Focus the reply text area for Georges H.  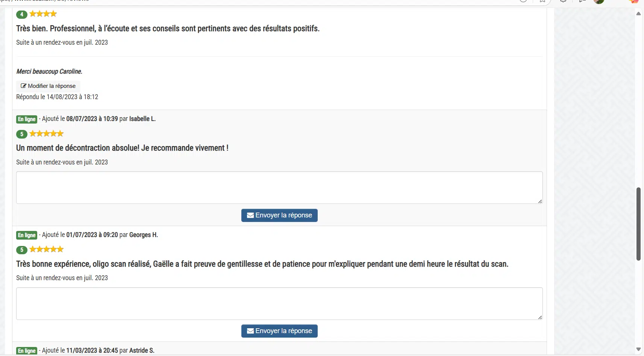[279, 303]
